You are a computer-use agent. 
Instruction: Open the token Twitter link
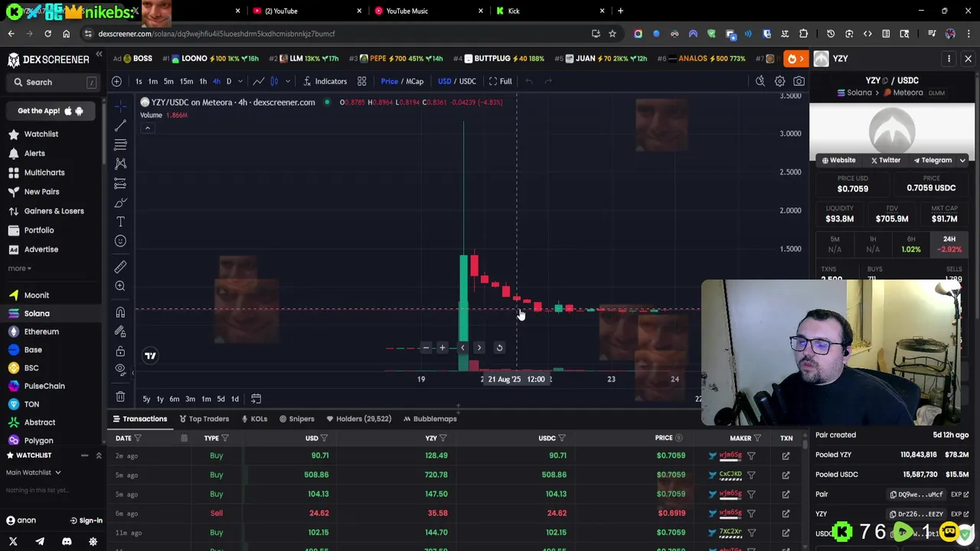point(886,160)
